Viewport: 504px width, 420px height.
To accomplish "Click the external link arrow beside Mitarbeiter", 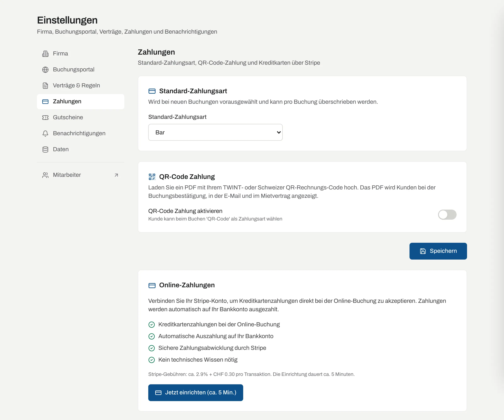I will (116, 175).
